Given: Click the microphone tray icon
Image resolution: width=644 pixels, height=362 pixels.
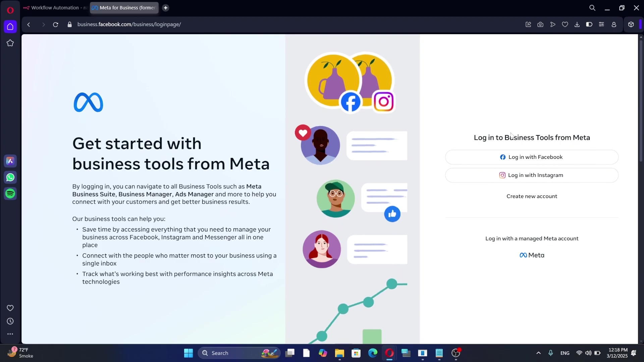Looking at the screenshot, I should click(550, 353).
